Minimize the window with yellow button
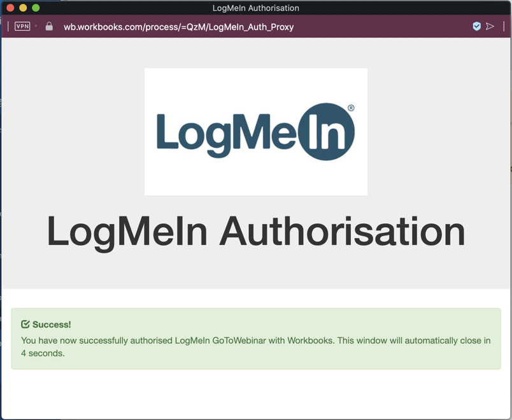 (x=23, y=8)
